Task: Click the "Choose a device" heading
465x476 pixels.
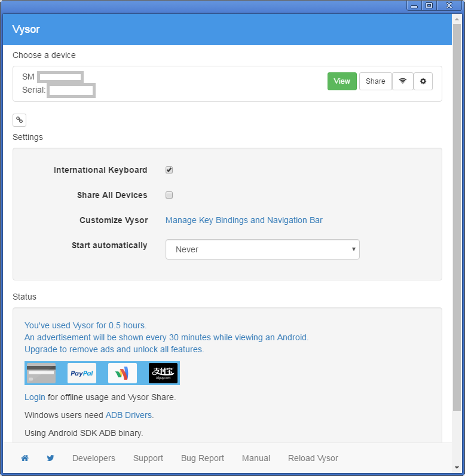Action: point(44,55)
